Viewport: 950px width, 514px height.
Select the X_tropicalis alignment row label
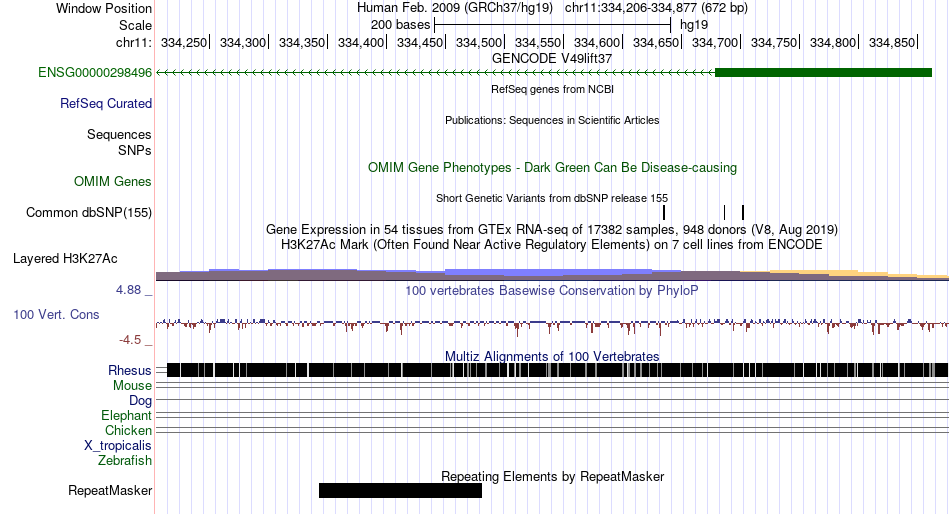pyautogui.click(x=118, y=446)
